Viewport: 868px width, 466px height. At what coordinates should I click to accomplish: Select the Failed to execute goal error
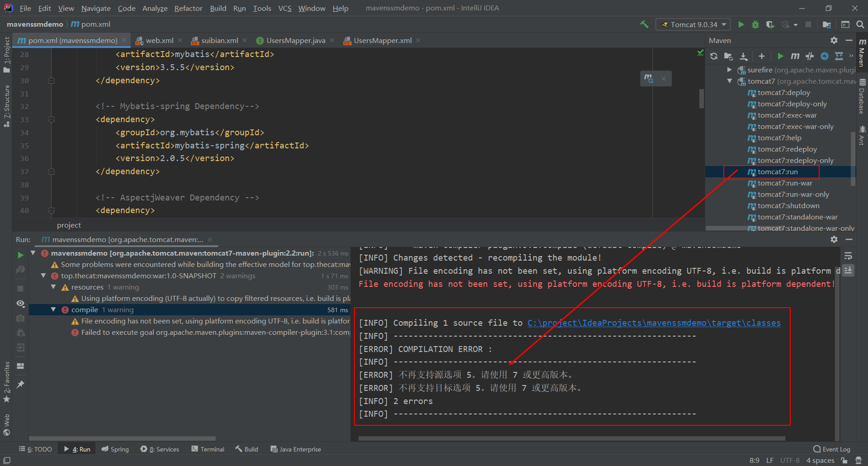click(x=211, y=332)
